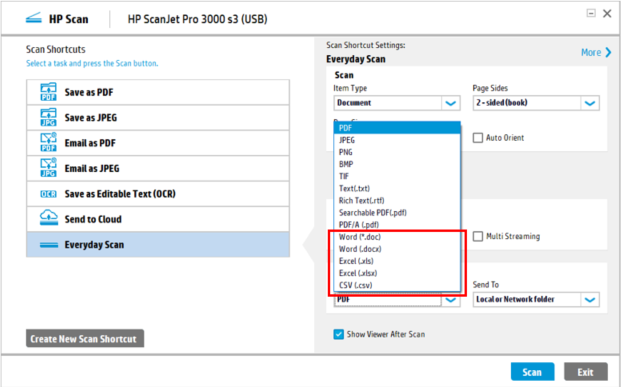Viewport: 621px width, 387px height.
Task: Enable the Auto Orient checkbox
Action: [x=478, y=138]
